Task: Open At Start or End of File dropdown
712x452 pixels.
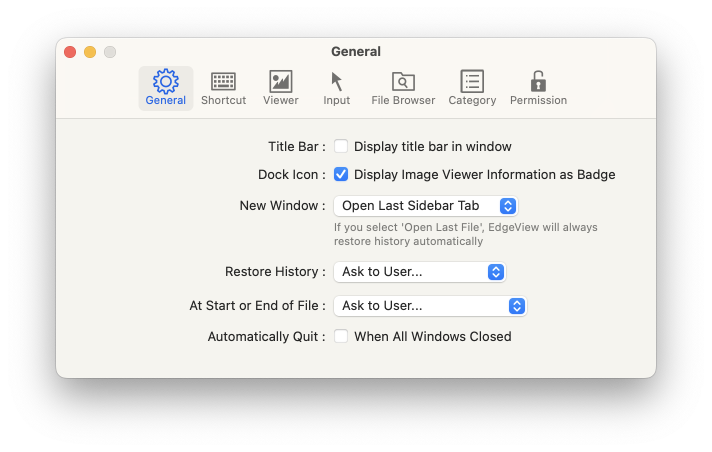Action: tap(430, 306)
